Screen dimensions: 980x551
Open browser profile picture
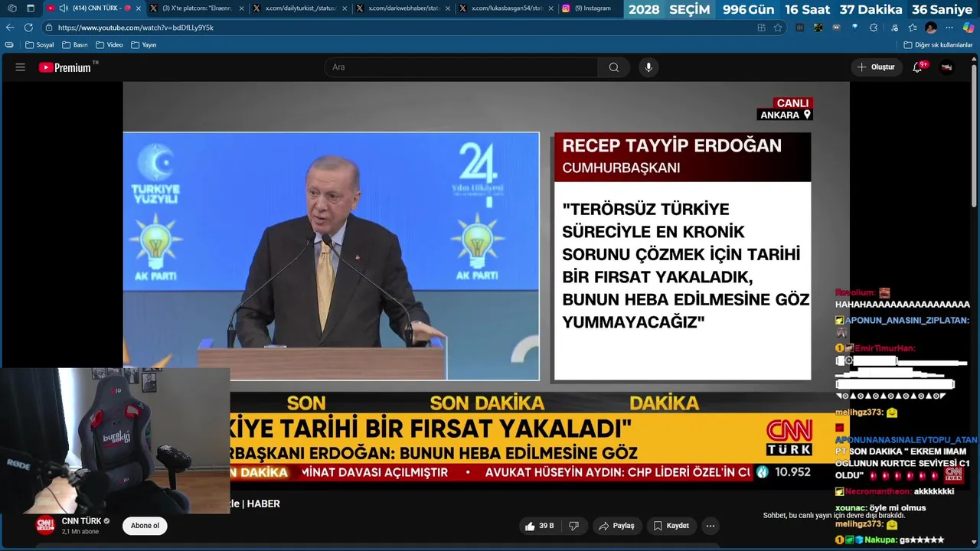(931, 28)
